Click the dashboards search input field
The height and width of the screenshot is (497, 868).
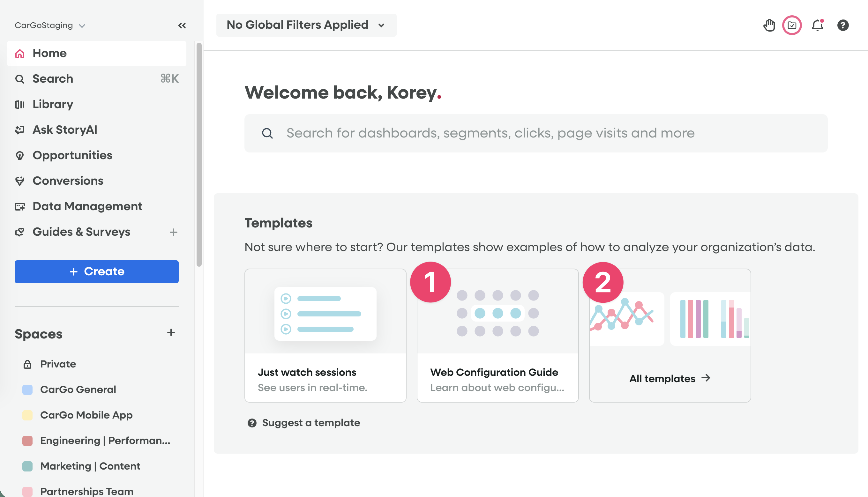tap(535, 133)
